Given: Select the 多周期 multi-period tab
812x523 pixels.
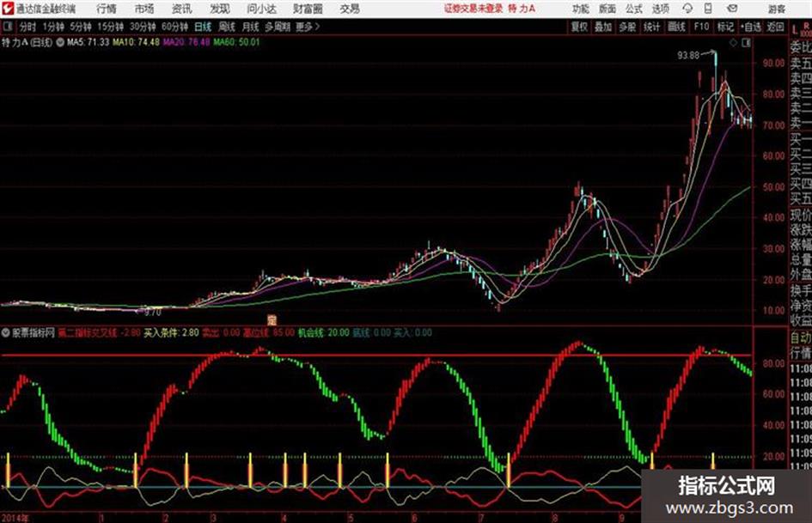Looking at the screenshot, I should [277, 27].
